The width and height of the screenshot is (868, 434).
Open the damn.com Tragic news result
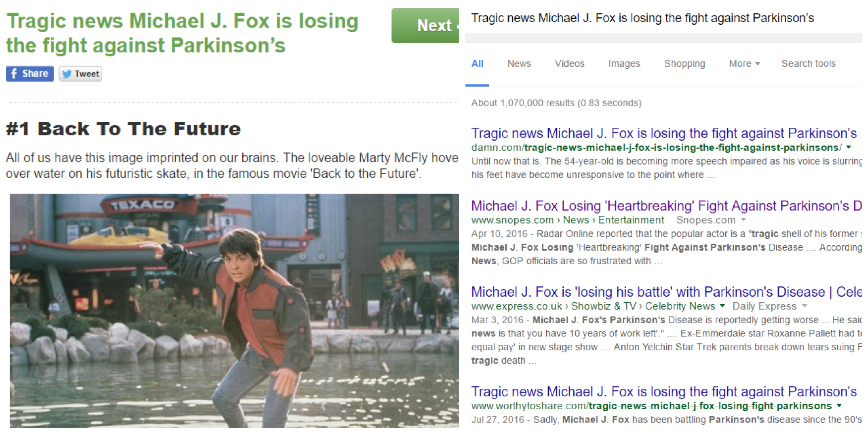point(664,133)
